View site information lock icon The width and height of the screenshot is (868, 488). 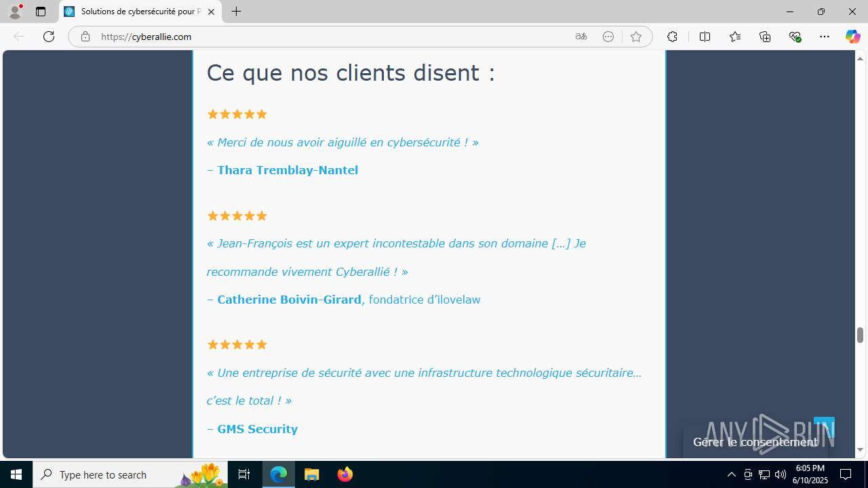[x=85, y=37]
